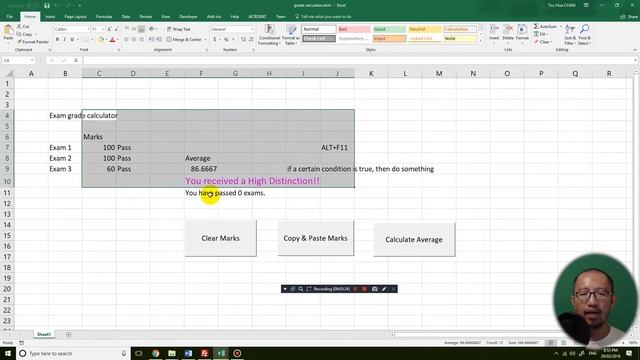Open the font name dropdown

coord(88,29)
